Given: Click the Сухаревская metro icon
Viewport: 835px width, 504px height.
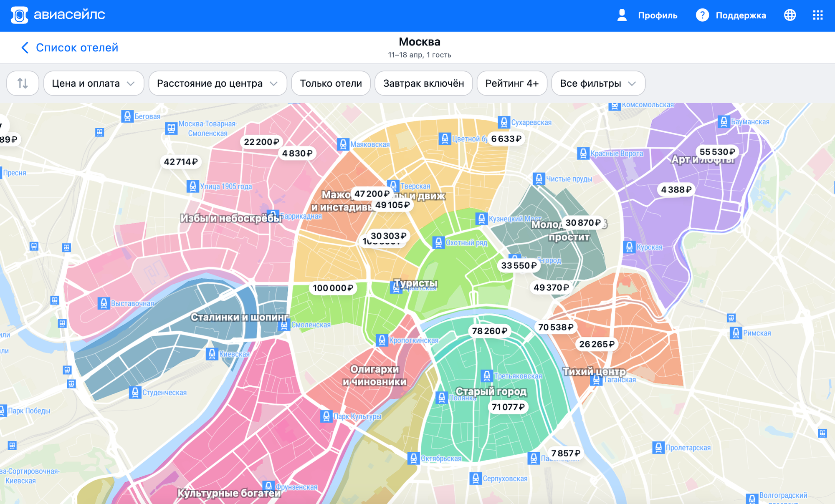Looking at the screenshot, I should [x=504, y=122].
